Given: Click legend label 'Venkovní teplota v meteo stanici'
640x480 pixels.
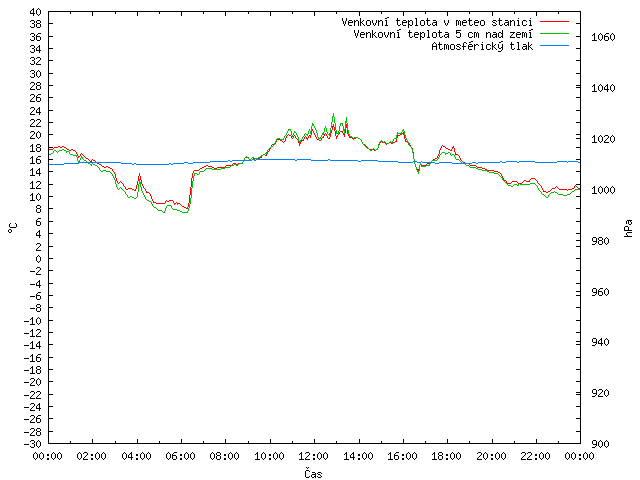Looking at the screenshot, I should [x=437, y=22].
